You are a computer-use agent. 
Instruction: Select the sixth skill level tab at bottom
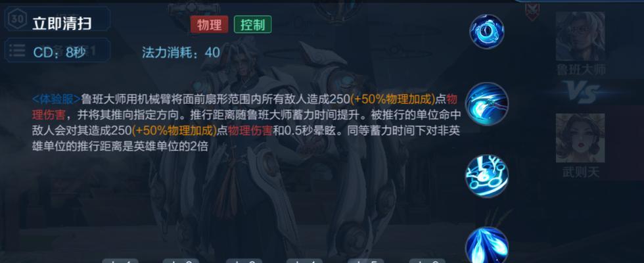tap(427, 260)
